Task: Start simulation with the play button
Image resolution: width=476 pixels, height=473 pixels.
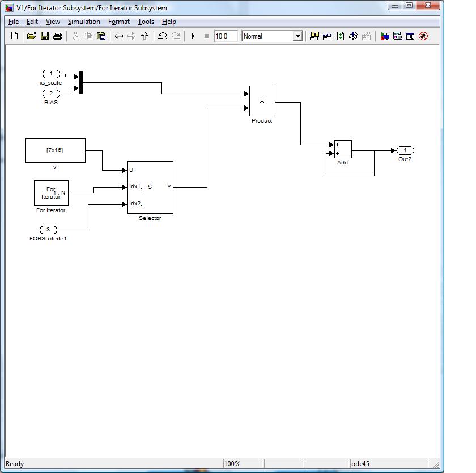Action: [193, 36]
